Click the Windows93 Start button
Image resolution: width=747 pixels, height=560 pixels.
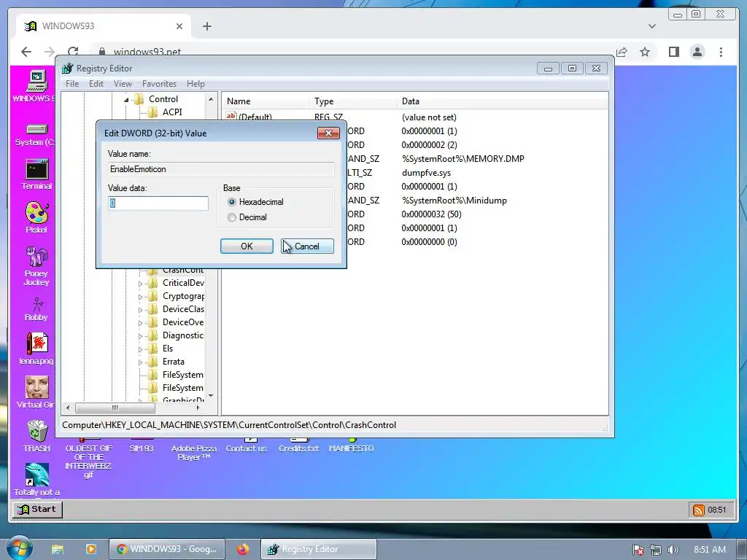37,509
